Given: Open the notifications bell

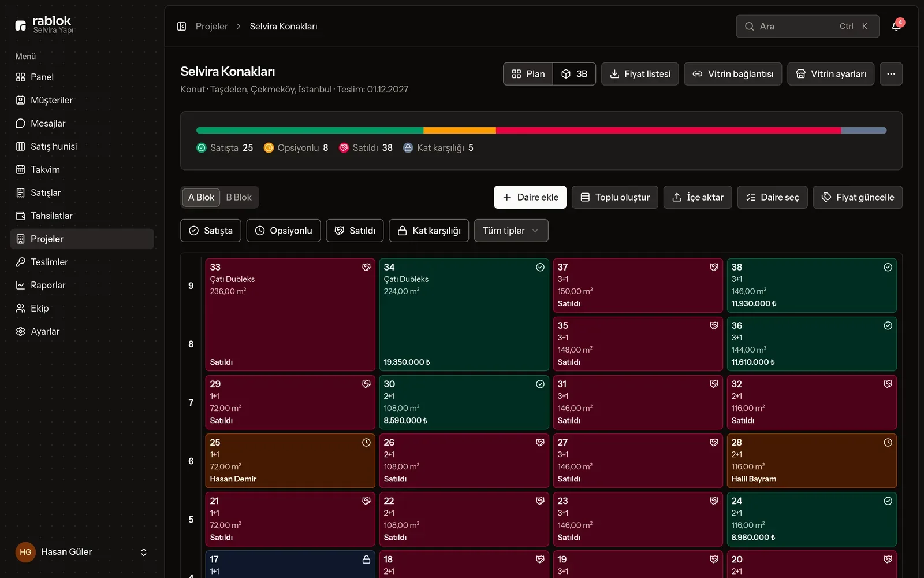Looking at the screenshot, I should coord(896,26).
